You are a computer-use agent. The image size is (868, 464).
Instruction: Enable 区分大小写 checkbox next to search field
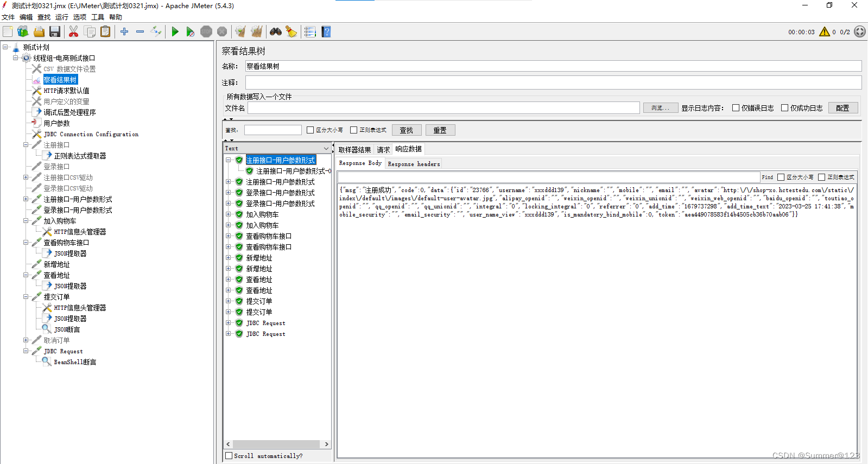[311, 130]
